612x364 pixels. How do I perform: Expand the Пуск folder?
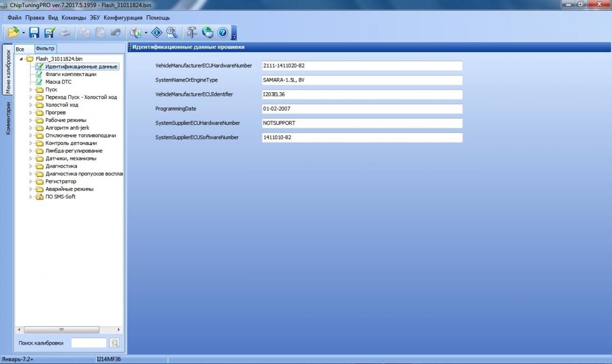pos(32,90)
